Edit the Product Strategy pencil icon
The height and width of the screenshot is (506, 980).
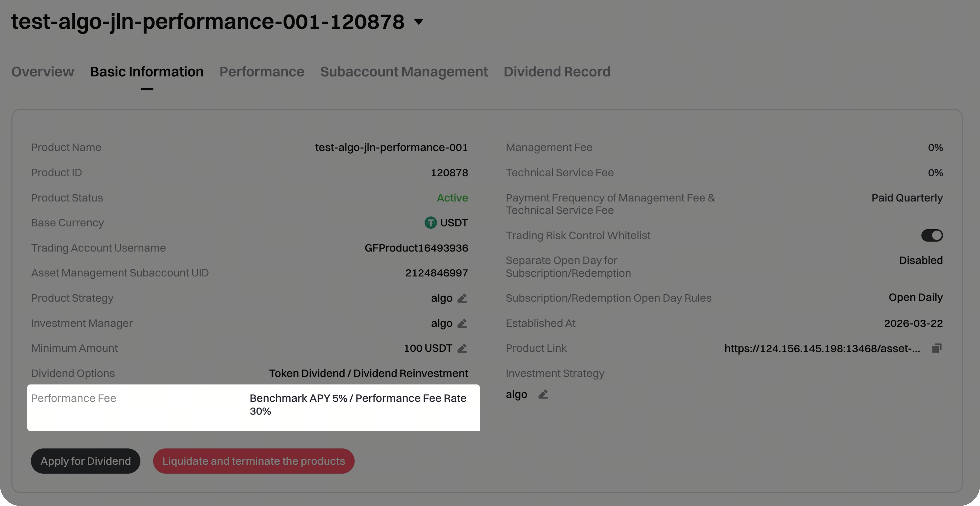462,298
